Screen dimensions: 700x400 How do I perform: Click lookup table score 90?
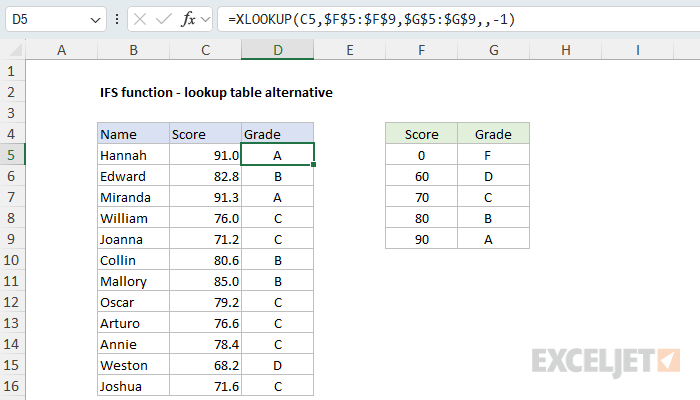[421, 239]
